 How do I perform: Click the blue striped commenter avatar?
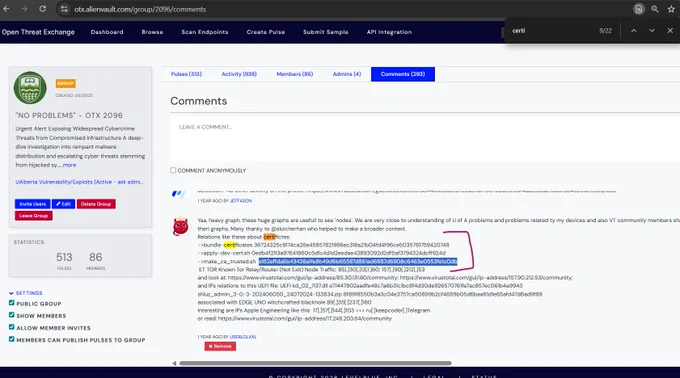(x=179, y=194)
